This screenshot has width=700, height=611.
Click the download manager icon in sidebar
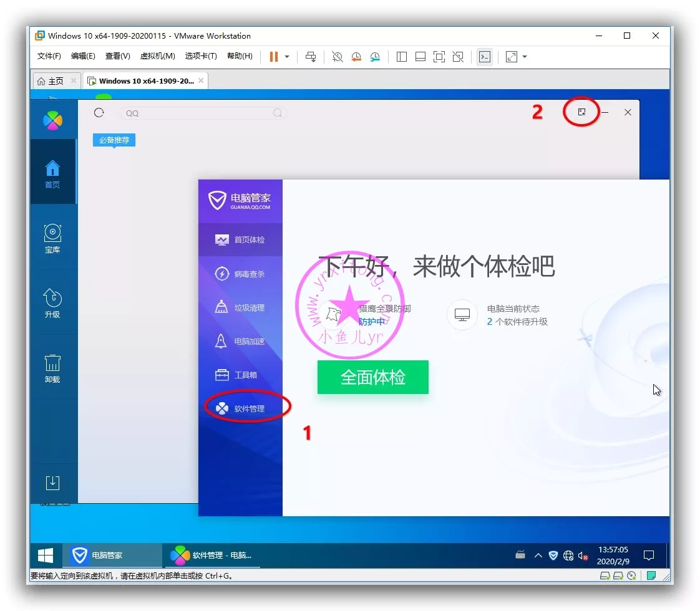(x=52, y=483)
